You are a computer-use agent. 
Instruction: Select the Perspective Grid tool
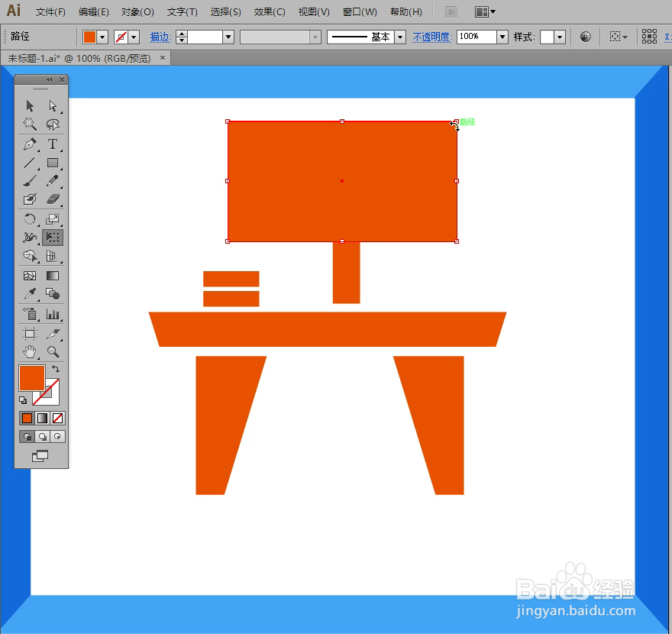(53, 257)
